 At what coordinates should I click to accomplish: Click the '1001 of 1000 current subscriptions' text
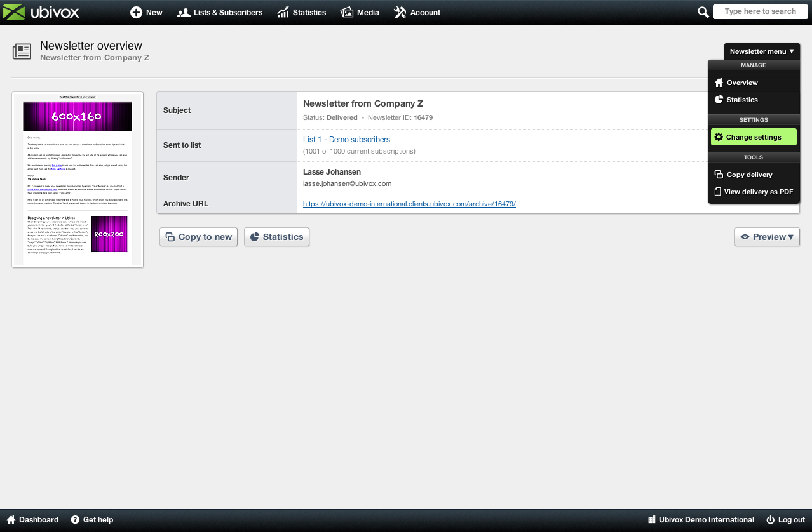359,152
